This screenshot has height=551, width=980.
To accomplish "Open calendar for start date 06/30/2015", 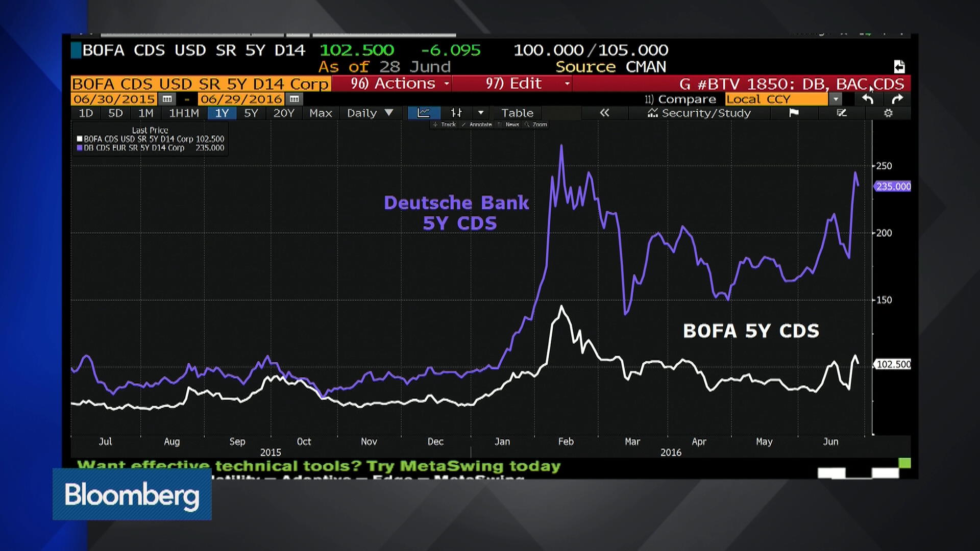I will pos(167,99).
